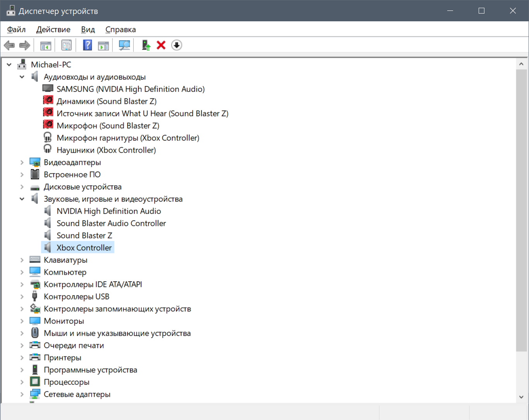Click the Disable device down-arrow icon
This screenshot has width=529, height=420.
pos(177,45)
